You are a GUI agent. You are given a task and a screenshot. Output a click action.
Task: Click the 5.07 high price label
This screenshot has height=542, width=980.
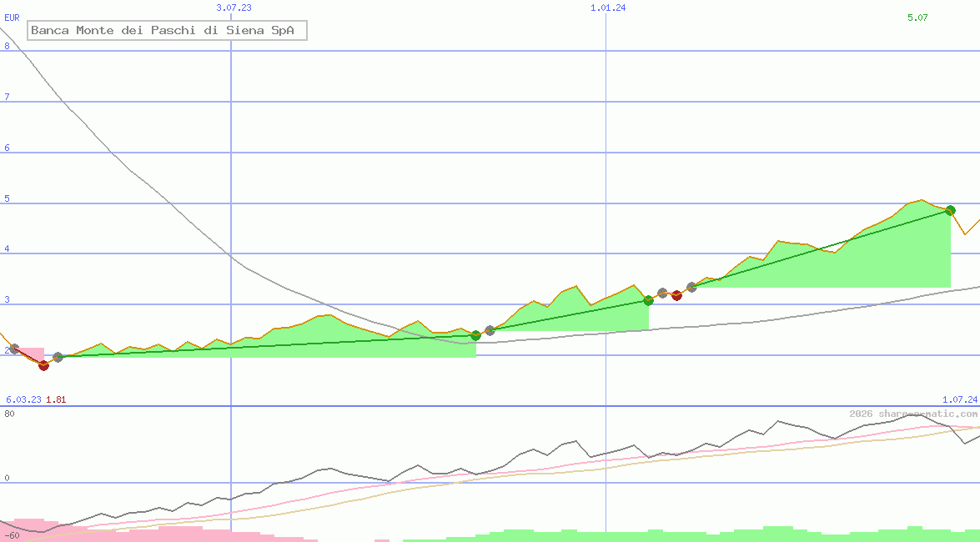coord(917,18)
